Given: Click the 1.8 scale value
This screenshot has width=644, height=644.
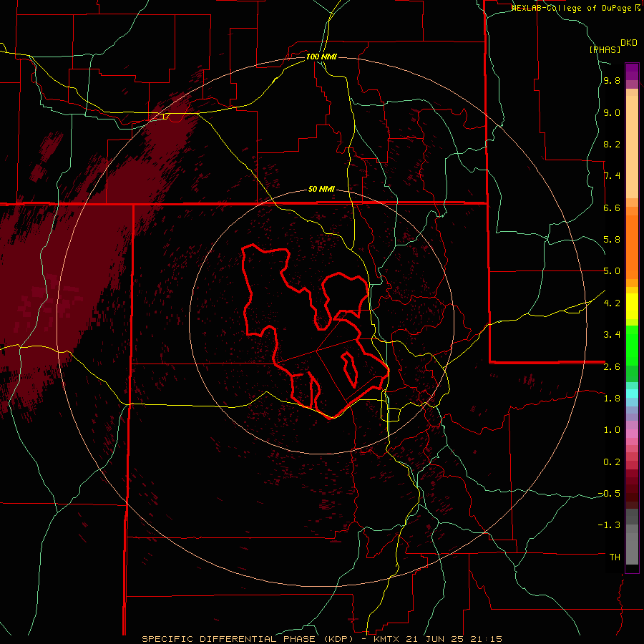Looking at the screenshot, I should click(612, 399).
